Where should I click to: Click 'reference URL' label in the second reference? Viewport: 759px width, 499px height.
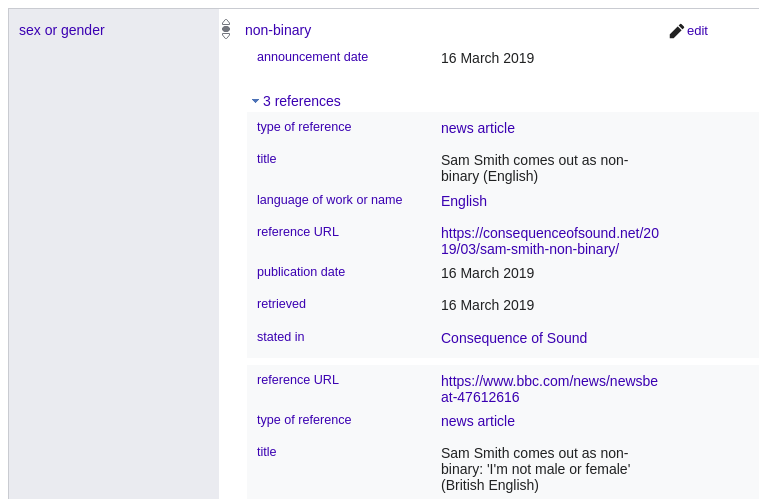(x=297, y=380)
